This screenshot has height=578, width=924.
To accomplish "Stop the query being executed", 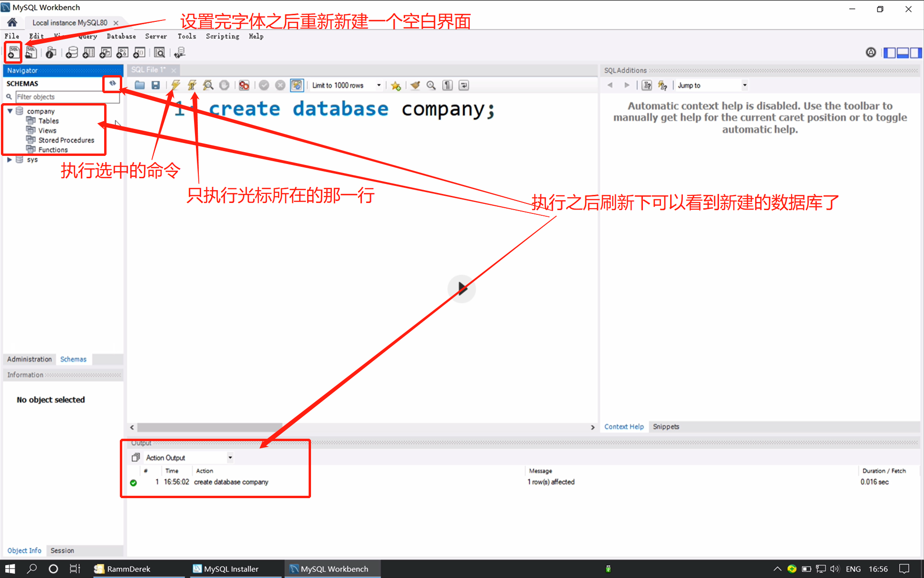I will click(x=224, y=85).
